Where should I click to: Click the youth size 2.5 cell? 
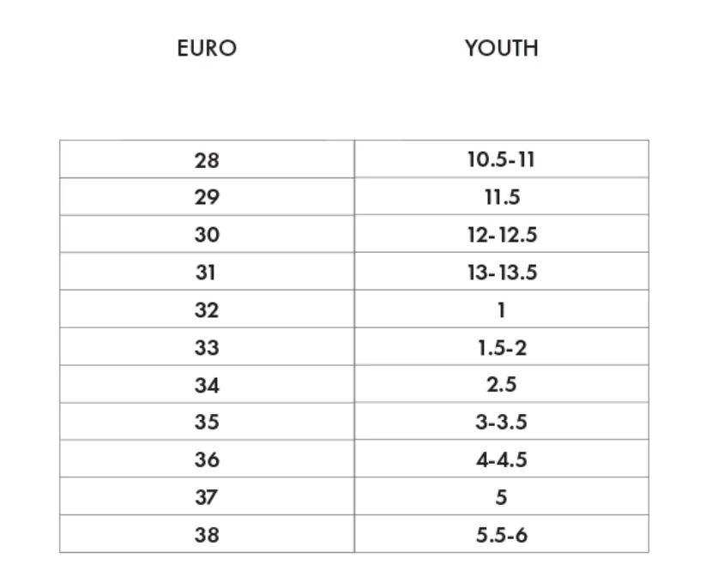502,385
